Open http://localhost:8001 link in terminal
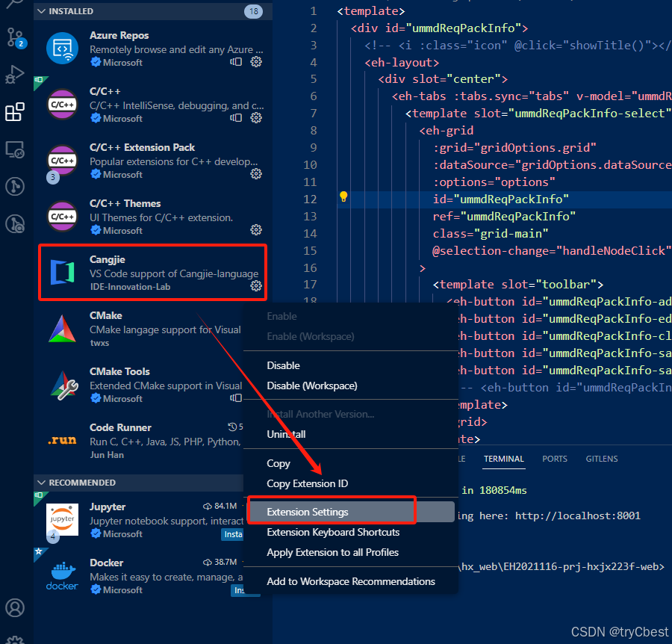The width and height of the screenshot is (672, 644). [578, 515]
